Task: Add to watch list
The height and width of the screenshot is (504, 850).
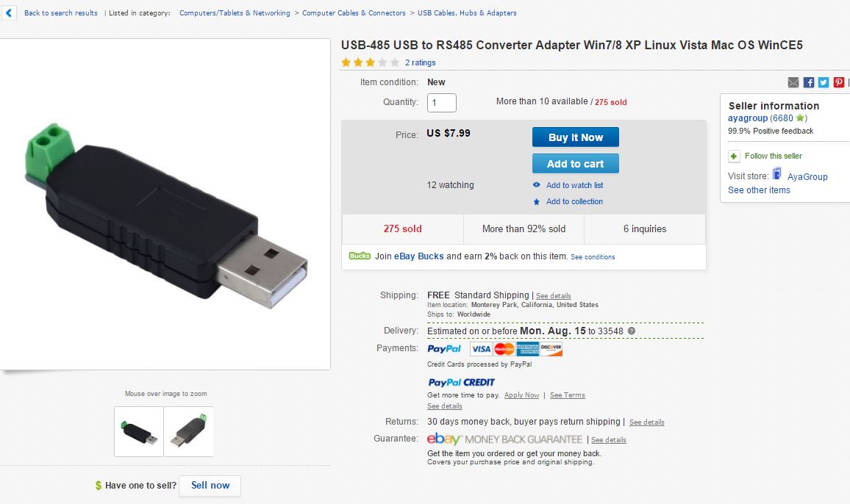Action: 574,185
